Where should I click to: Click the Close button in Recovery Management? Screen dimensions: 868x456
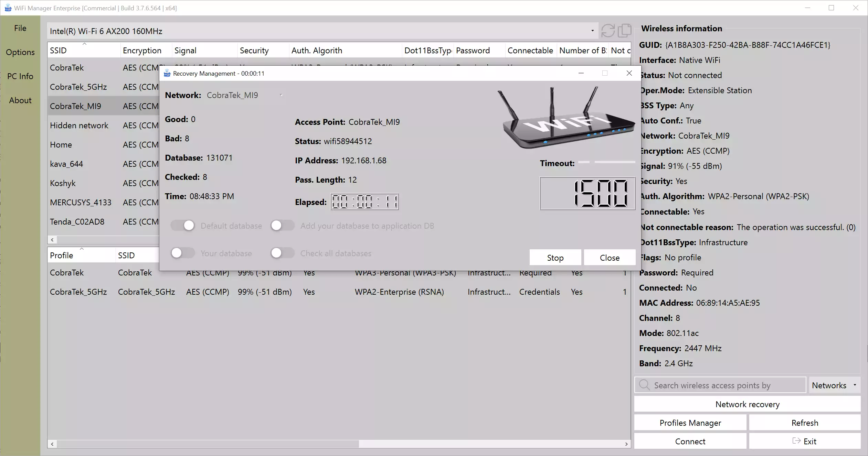click(610, 258)
